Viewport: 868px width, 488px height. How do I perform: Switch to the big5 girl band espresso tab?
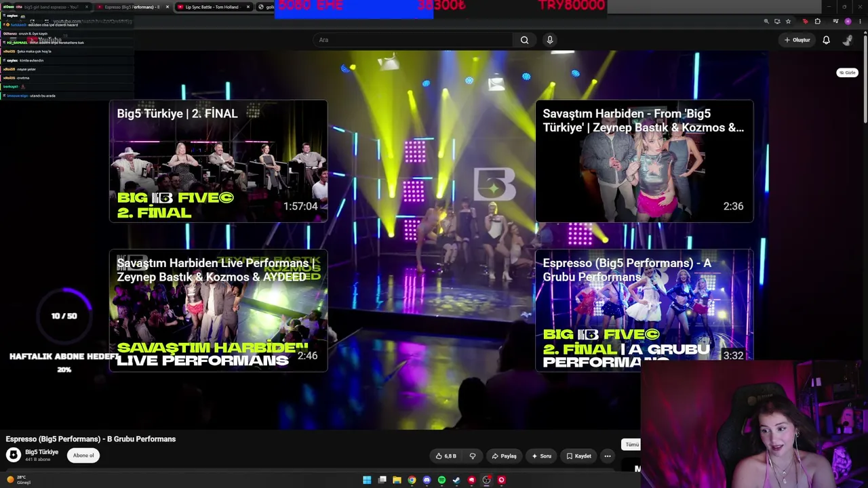(47, 7)
